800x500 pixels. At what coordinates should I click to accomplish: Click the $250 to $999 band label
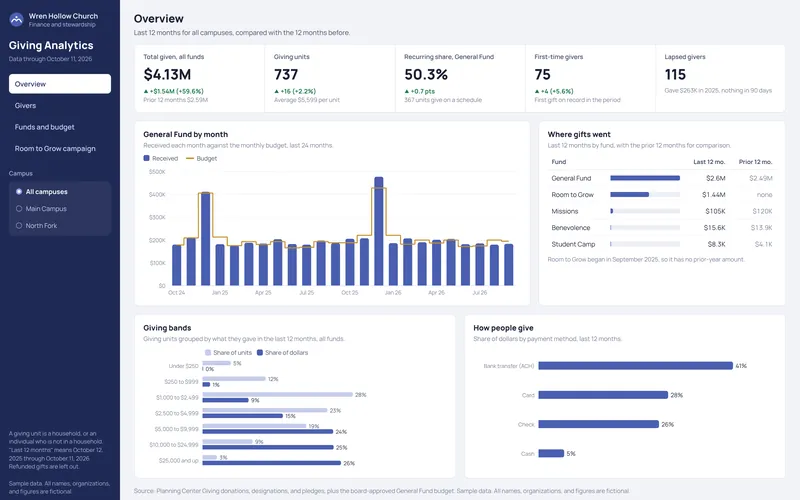[181, 382]
